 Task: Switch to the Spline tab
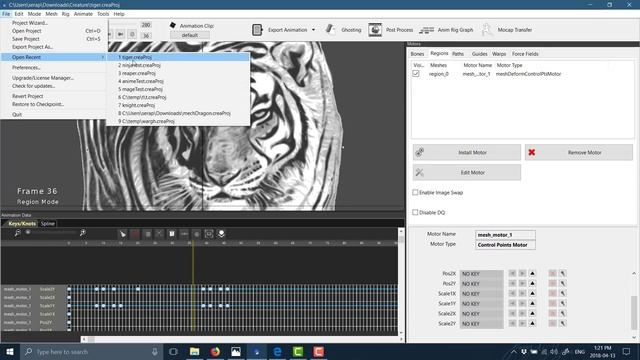click(x=47, y=224)
